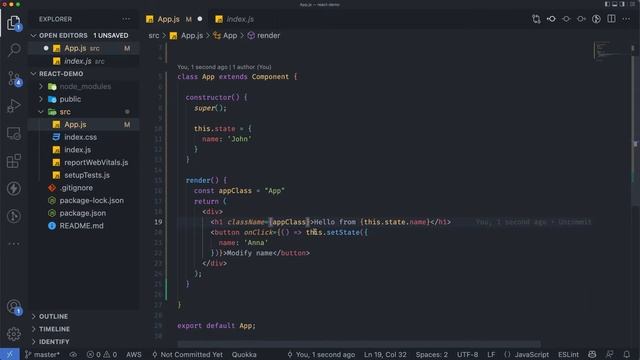Click remote window indicator in status bar
Image resolution: width=640 pixels, height=360 pixels.
9,355
